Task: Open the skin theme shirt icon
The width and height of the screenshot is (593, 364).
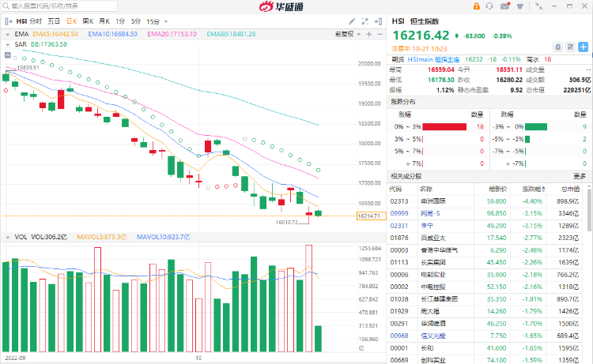Action: (520, 6)
